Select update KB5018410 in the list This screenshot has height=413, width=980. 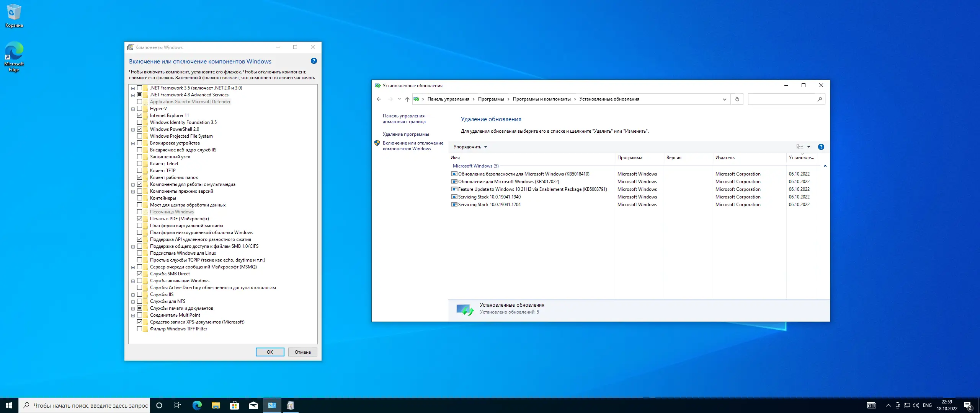point(523,174)
